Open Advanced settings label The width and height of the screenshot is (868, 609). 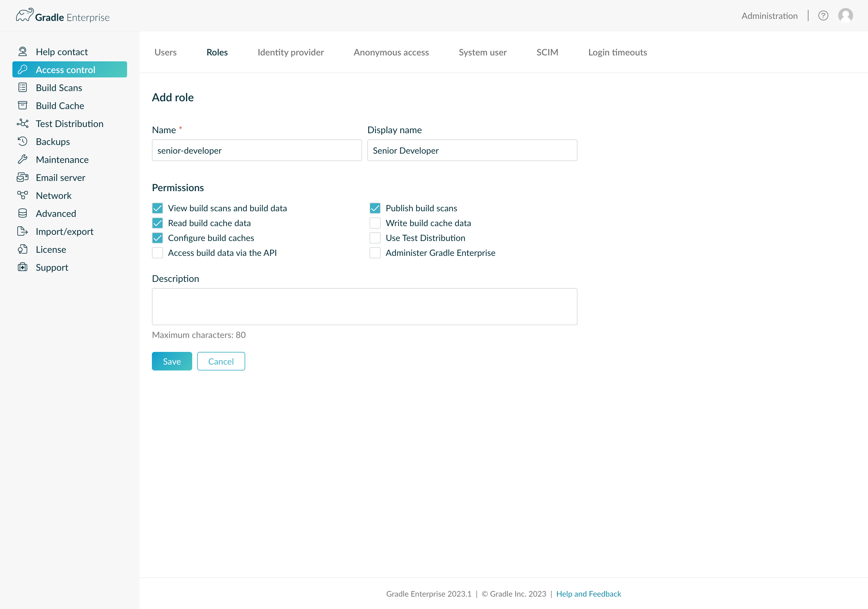point(56,213)
